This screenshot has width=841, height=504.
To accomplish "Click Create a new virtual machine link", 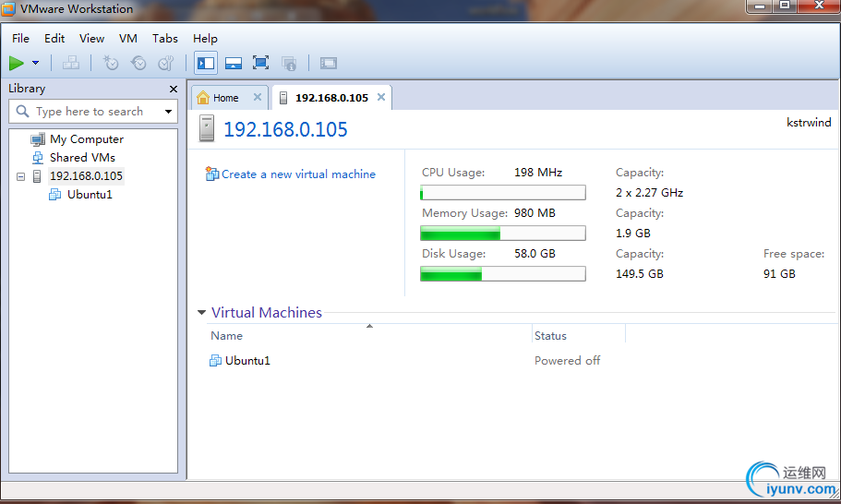I will coord(298,174).
